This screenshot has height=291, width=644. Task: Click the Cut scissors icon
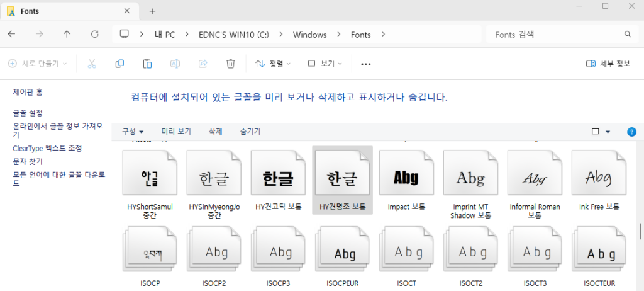click(92, 64)
